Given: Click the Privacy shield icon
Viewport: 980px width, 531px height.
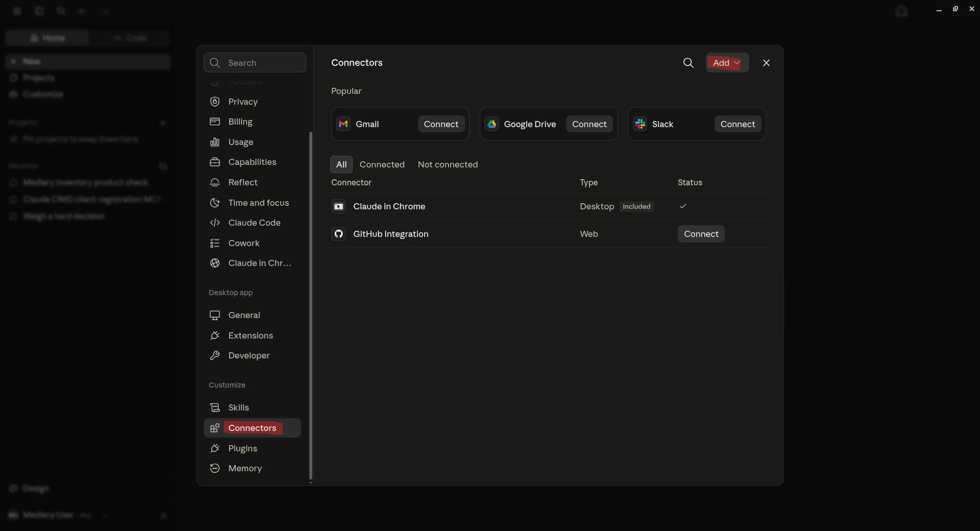Looking at the screenshot, I should point(215,102).
